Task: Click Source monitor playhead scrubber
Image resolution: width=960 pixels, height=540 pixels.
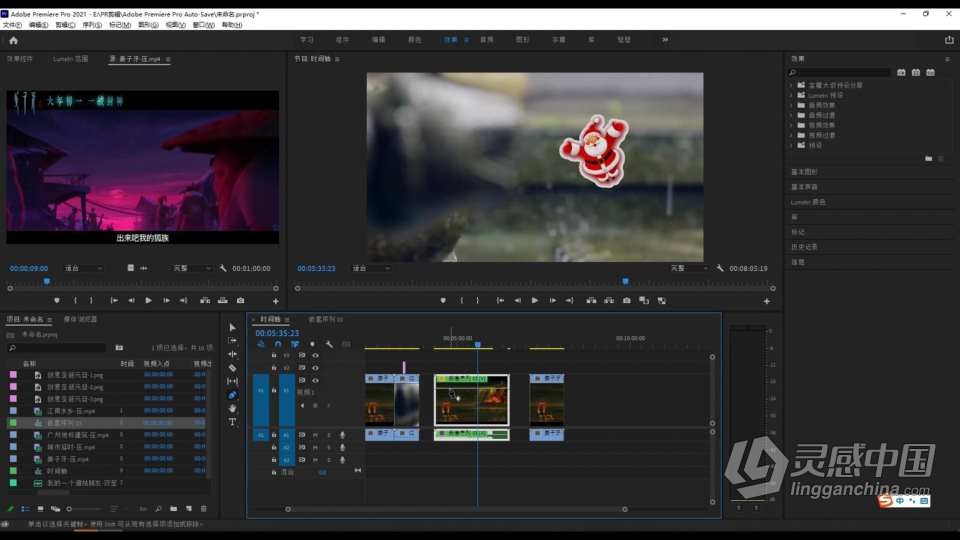Action: click(x=47, y=282)
